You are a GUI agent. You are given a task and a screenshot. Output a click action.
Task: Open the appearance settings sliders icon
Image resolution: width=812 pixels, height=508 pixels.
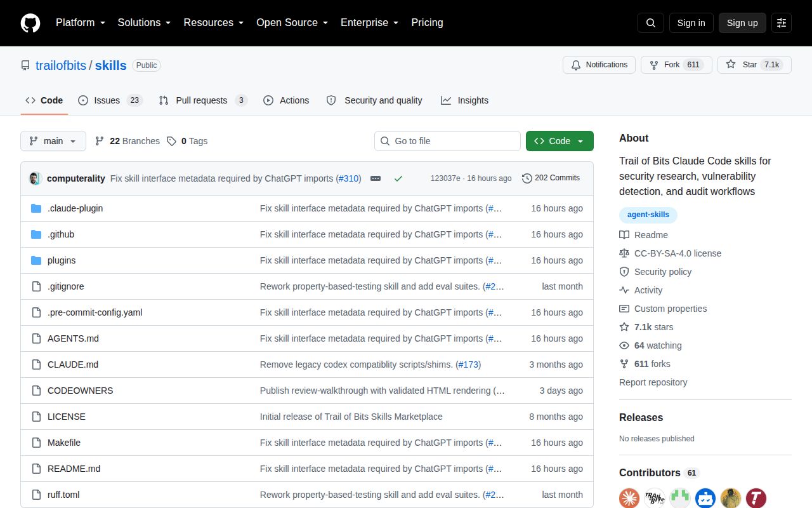tap(782, 23)
